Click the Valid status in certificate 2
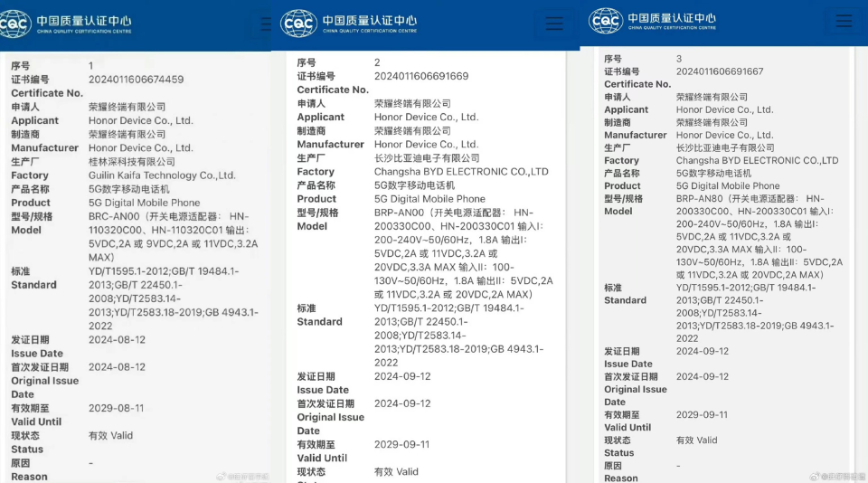 pyautogui.click(x=396, y=472)
